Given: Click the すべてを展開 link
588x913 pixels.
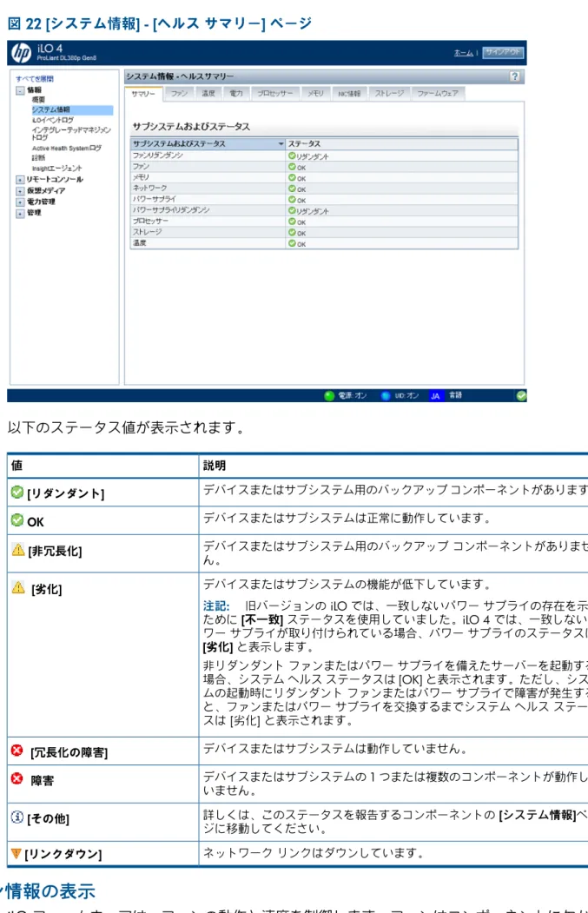Looking at the screenshot, I should click(x=35, y=79).
